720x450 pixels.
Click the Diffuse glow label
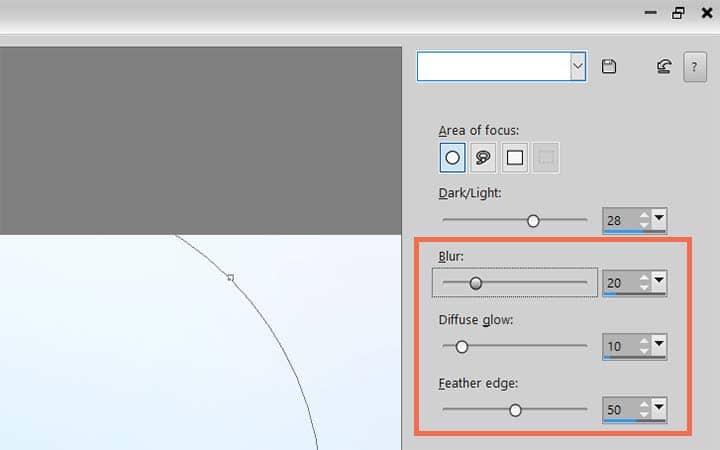pos(476,320)
